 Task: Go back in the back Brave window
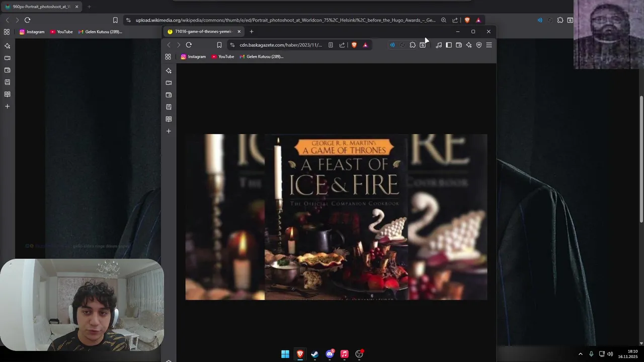click(x=7, y=20)
